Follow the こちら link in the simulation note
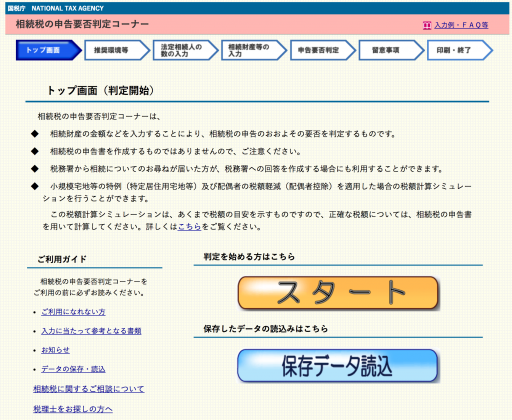 189,227
